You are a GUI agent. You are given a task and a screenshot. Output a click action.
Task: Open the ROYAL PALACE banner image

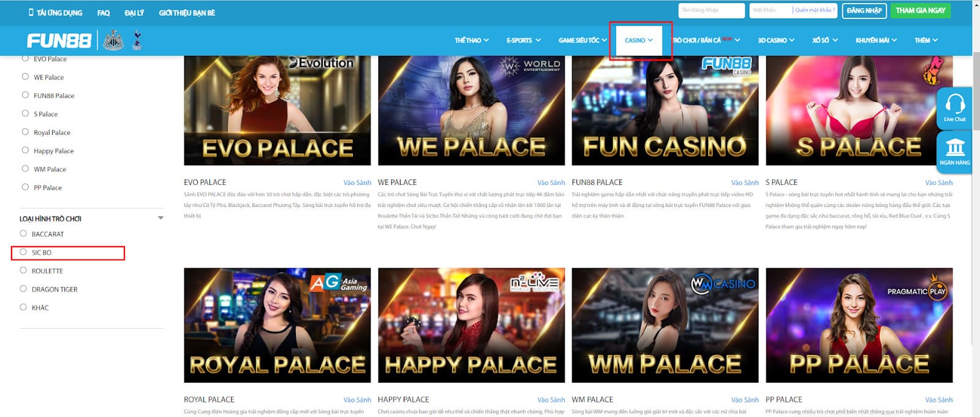pos(277,325)
